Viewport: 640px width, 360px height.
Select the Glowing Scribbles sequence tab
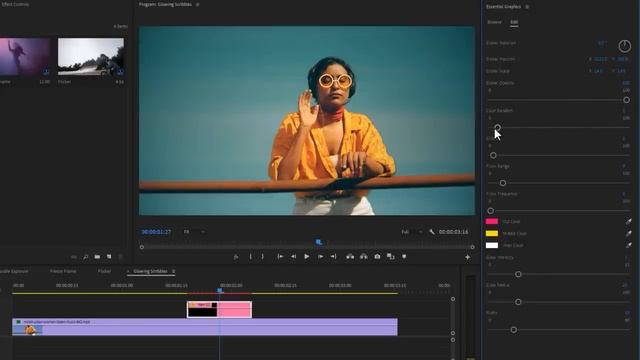point(150,271)
